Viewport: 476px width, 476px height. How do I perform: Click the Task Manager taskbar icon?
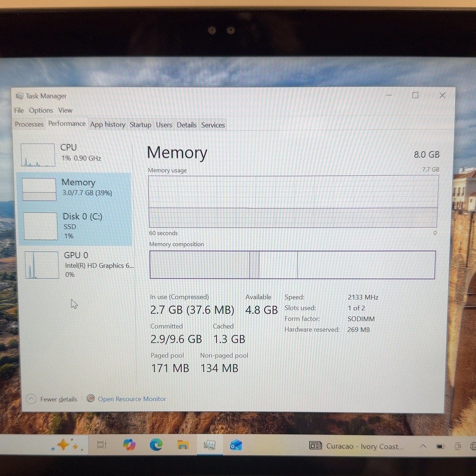click(210, 445)
